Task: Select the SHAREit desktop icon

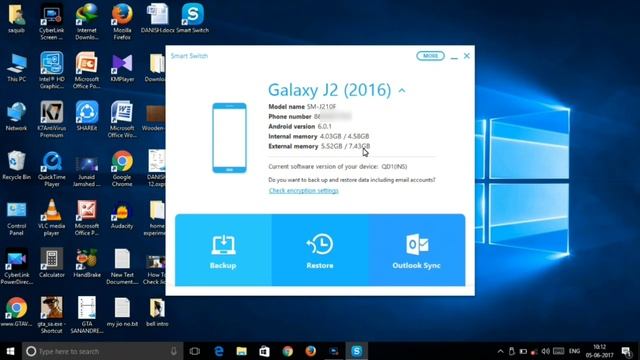Action: point(87,116)
